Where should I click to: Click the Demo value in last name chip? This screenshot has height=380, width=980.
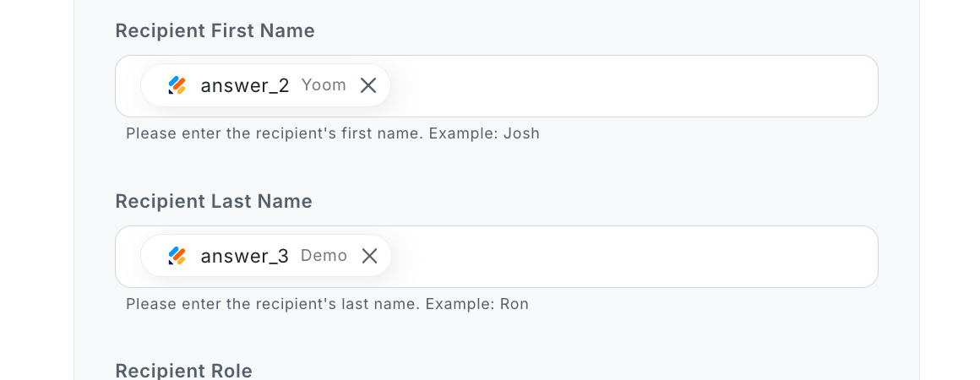tap(324, 256)
